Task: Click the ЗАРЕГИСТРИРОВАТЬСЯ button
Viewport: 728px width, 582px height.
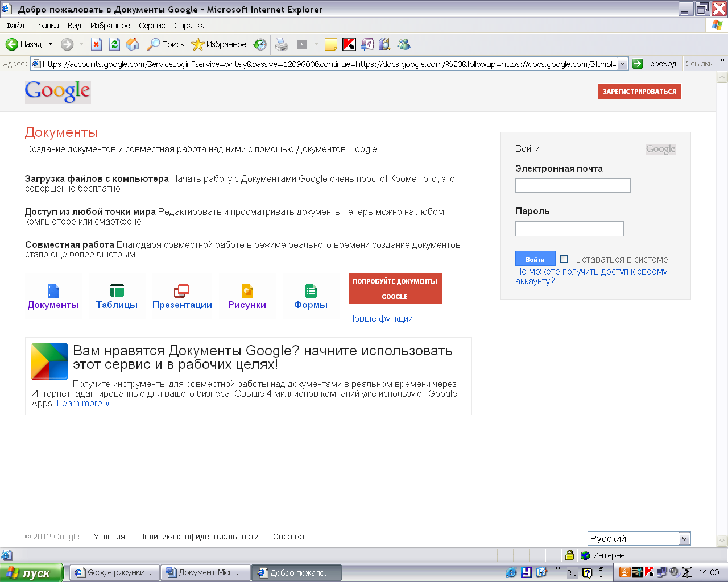Action: (x=640, y=92)
